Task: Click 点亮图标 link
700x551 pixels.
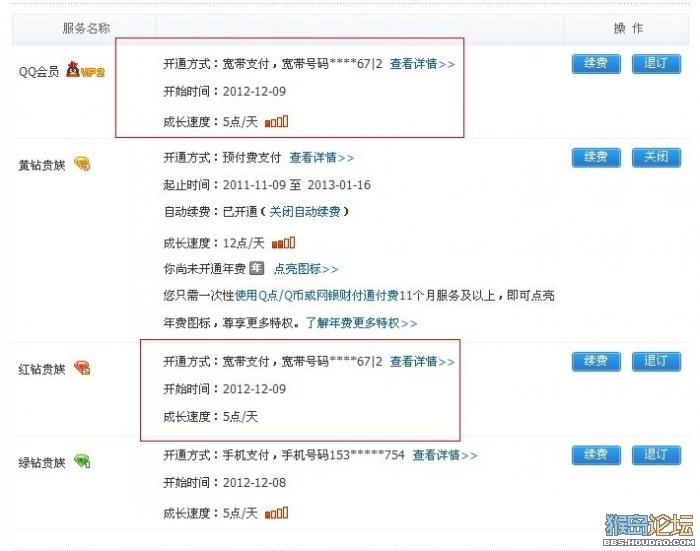Action: 306,268
